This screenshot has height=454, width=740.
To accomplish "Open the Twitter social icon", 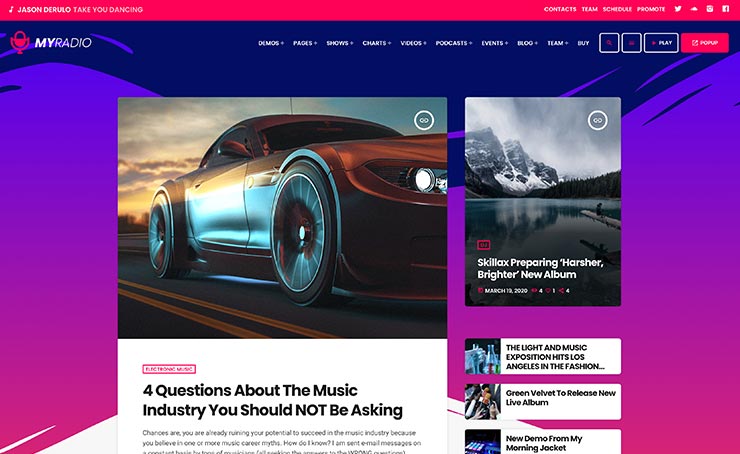I will point(678,9).
